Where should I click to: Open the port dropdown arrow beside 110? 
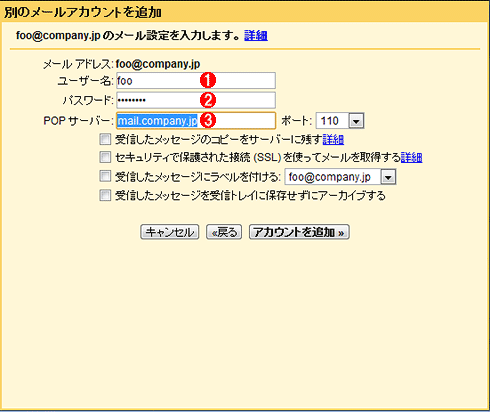coord(356,121)
